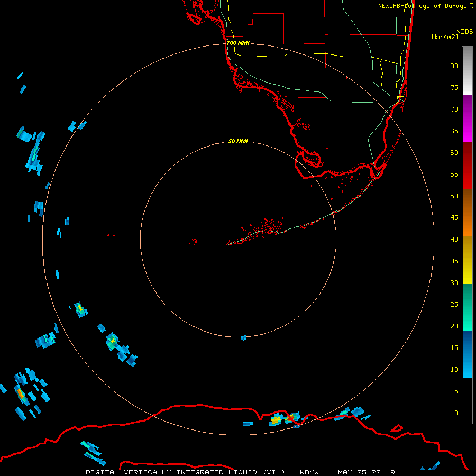Click the "[kg/m2]" units label
The height and width of the screenshot is (476, 476).
(x=445, y=37)
